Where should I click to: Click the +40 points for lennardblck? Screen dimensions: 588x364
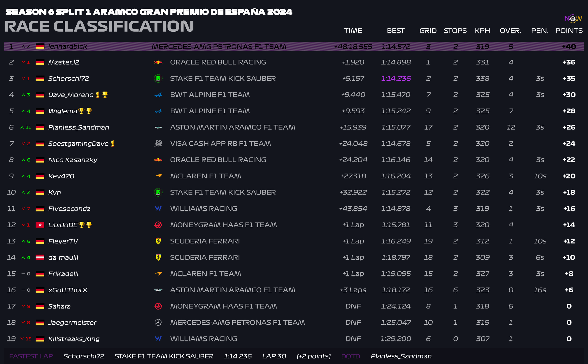point(569,47)
